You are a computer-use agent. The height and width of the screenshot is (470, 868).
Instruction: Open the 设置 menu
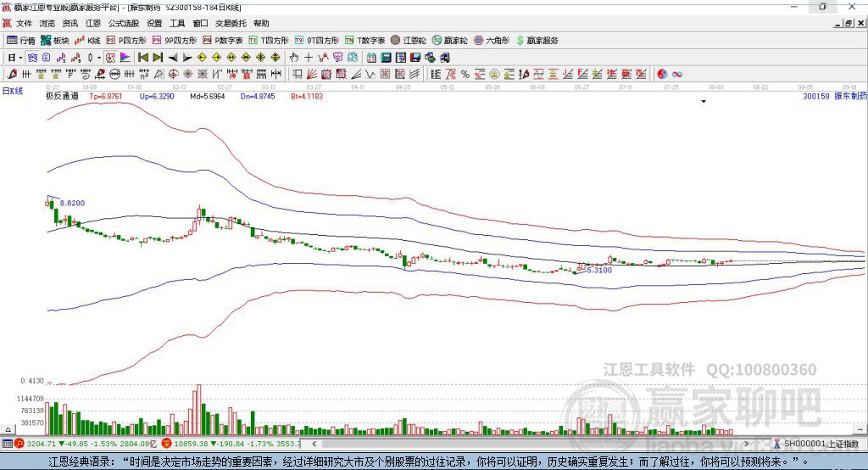point(154,23)
